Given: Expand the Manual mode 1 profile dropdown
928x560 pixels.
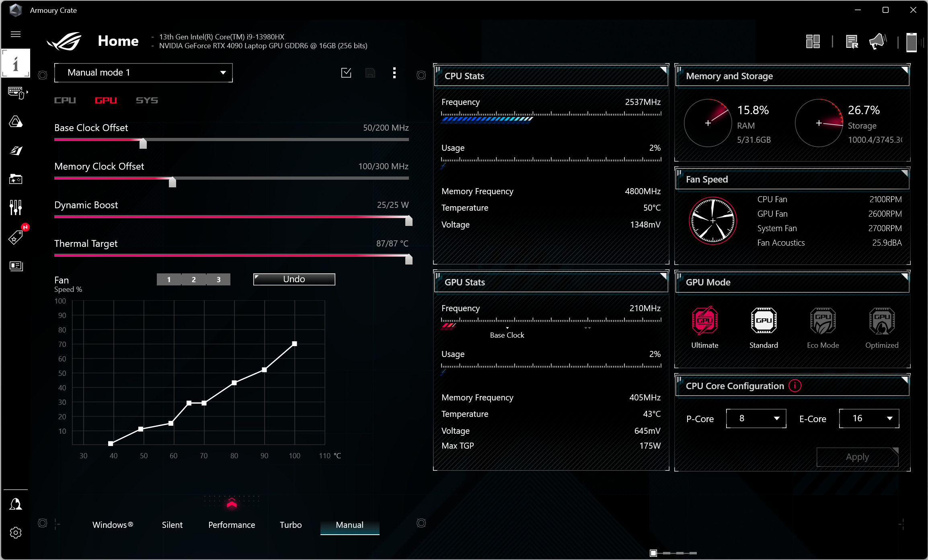Looking at the screenshot, I should pyautogui.click(x=143, y=73).
